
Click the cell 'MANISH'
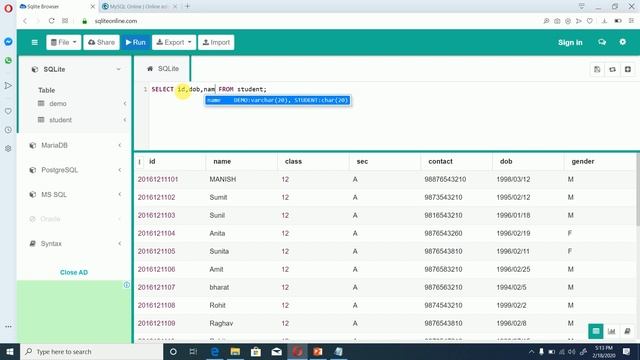click(223, 180)
